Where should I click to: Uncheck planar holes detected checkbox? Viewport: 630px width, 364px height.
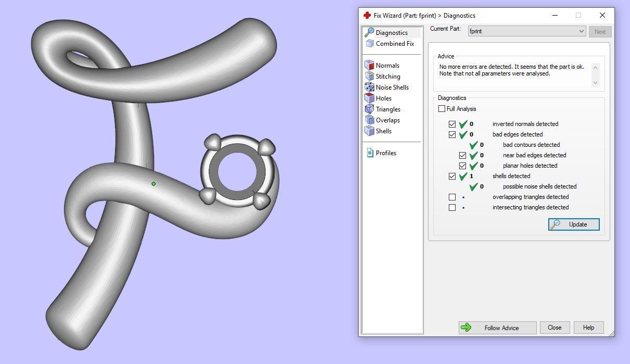(x=462, y=166)
